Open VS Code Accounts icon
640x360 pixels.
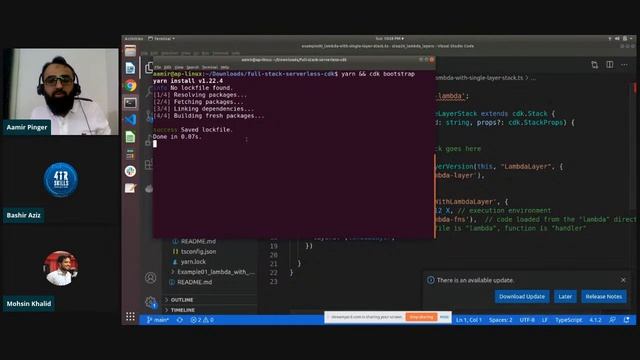pos(151,278)
